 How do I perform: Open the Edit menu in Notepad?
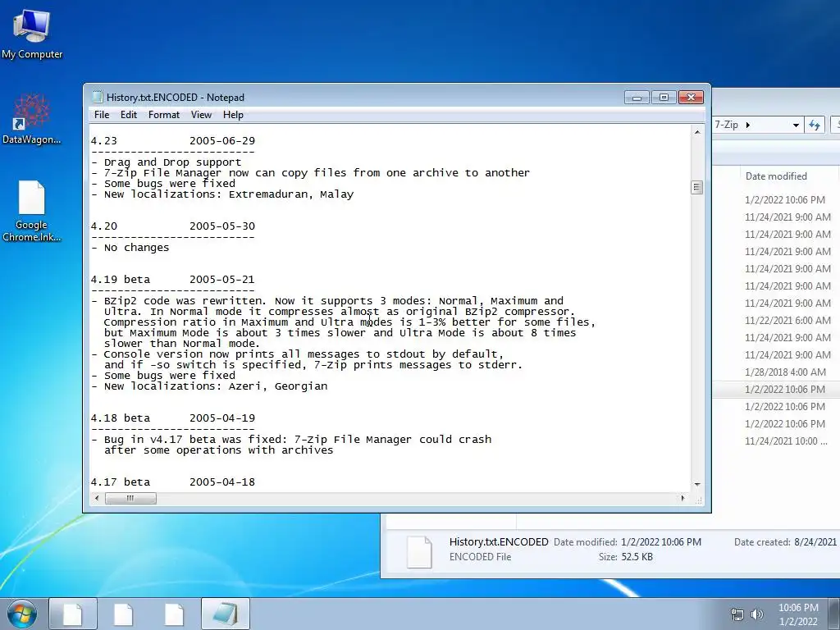(x=129, y=115)
